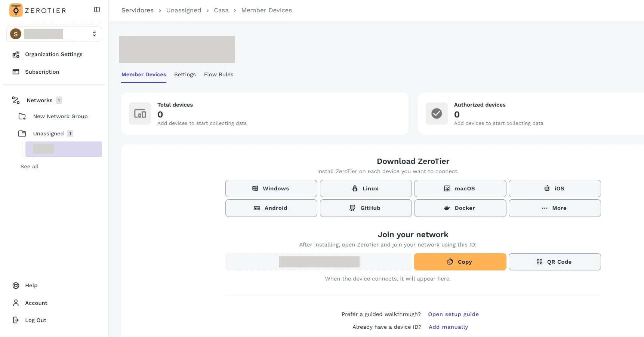Open the organization switcher dropdown

[x=54, y=34]
